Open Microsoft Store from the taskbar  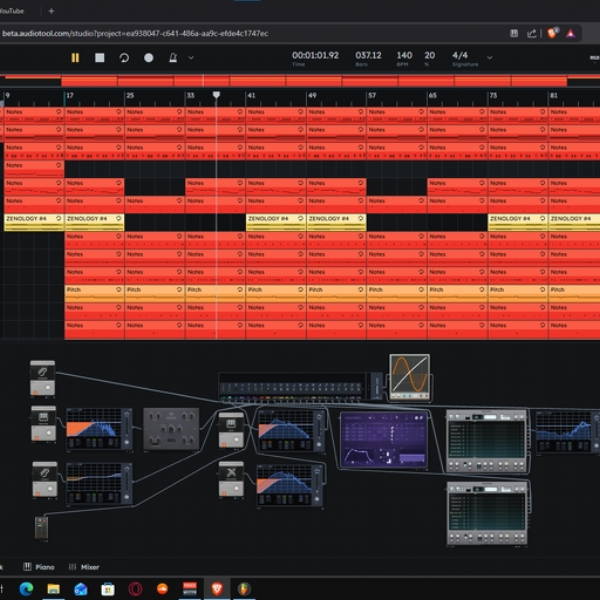tap(108, 589)
